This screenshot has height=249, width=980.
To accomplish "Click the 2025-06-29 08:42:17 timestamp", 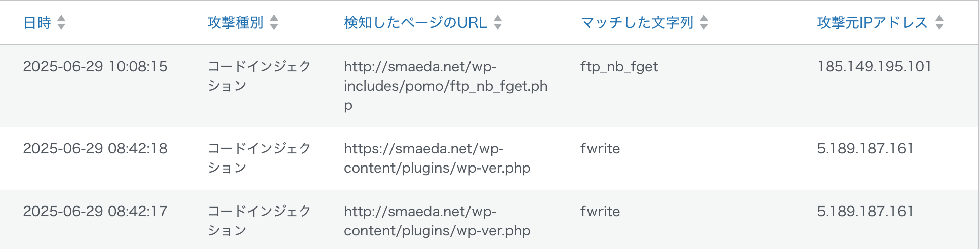I will [x=95, y=211].
